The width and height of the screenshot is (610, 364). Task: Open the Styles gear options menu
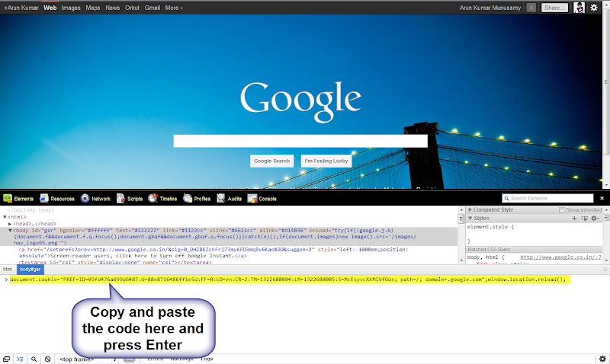[596, 219]
